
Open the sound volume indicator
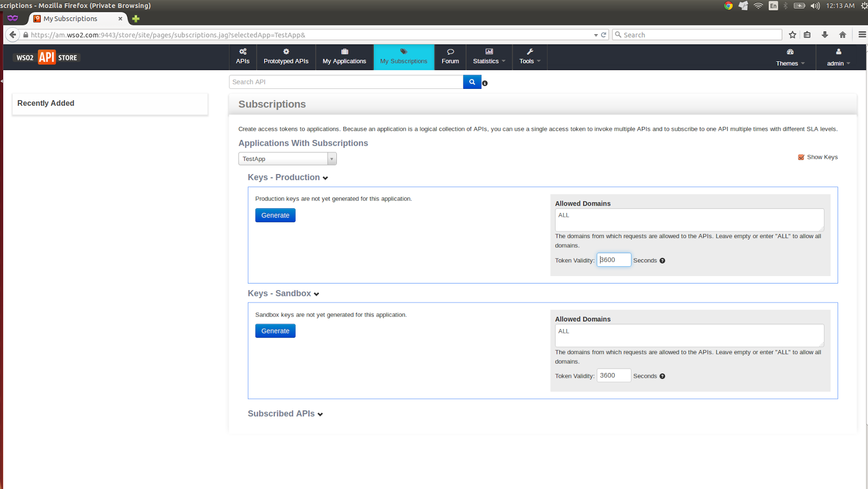coord(815,5)
